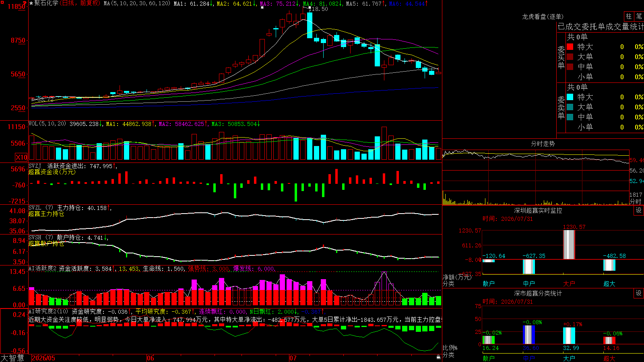Viewport: 644px width, 362px height.
Task: Click the (日线, 前复权) period label
Action: (80, 3)
